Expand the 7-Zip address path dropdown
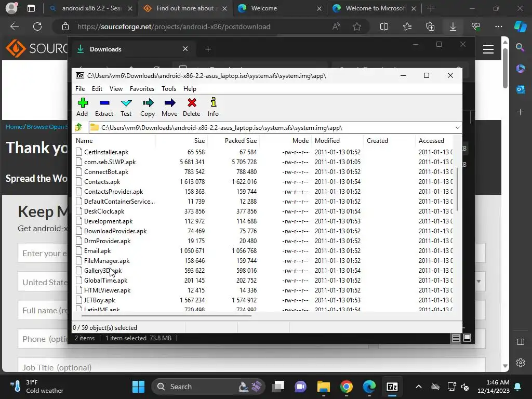 (457, 128)
